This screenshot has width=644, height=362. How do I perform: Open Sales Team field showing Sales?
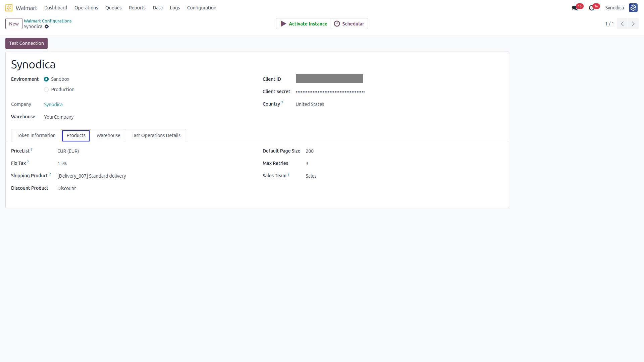coord(311,176)
